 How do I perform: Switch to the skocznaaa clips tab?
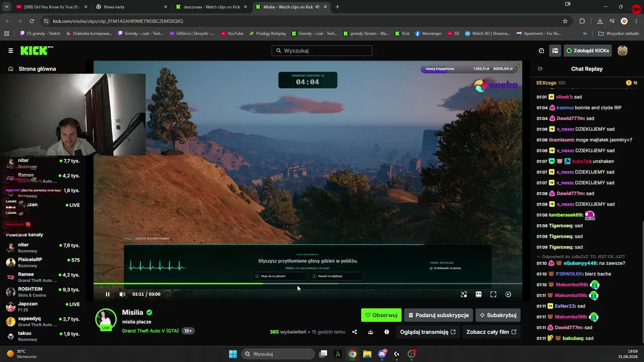click(x=211, y=7)
